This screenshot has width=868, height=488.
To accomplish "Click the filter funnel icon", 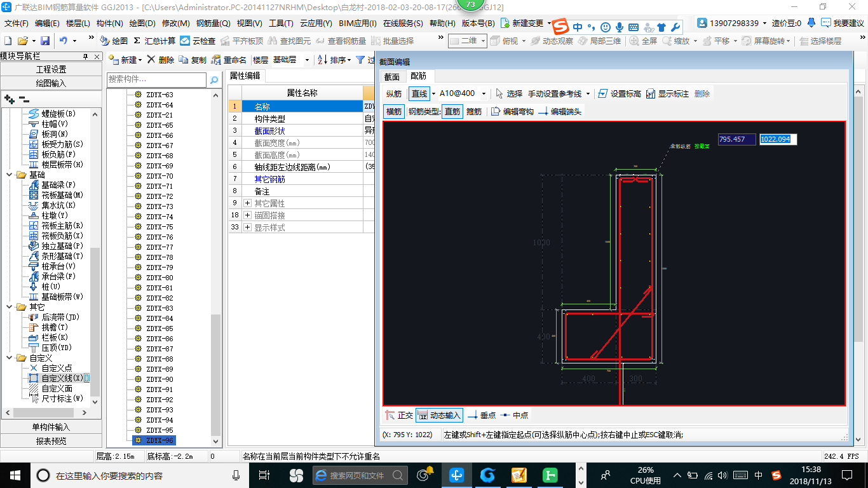I will 360,60.
